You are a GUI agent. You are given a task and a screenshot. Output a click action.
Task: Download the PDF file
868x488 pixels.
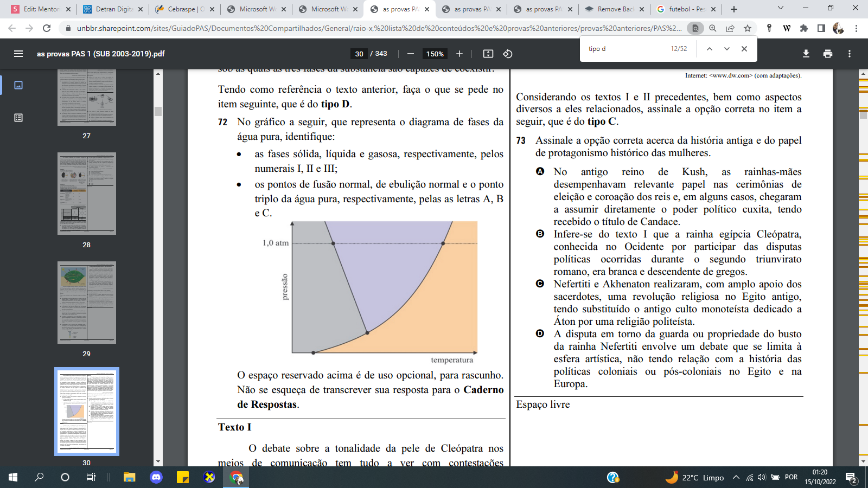coord(806,54)
